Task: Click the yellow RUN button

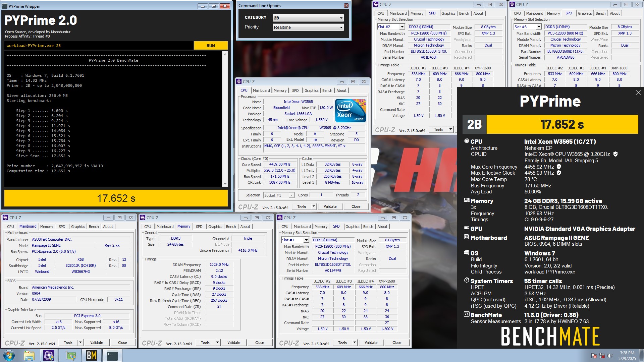Action: [x=211, y=46]
